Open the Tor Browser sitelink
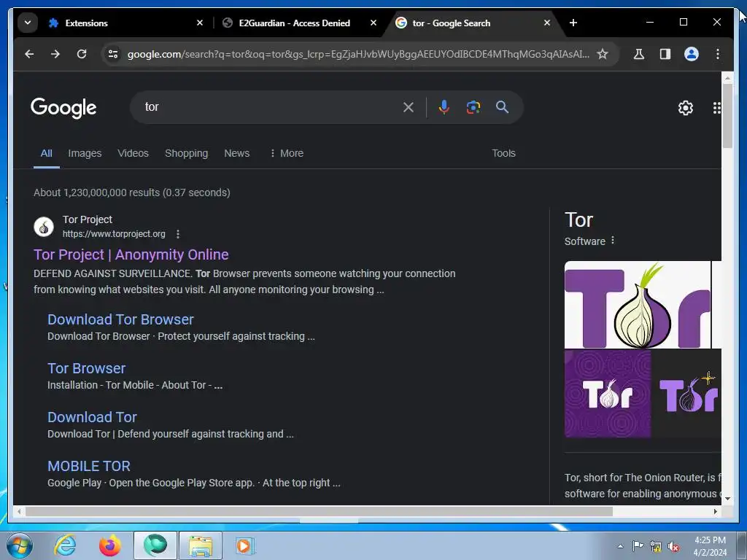Image resolution: width=747 pixels, height=560 pixels. 86,368
